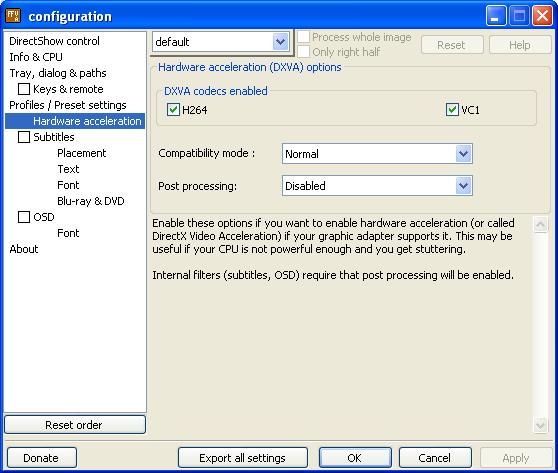Click the ffdshow icon in title bar
Viewport: 558px width, 473px height.
tap(13, 16)
